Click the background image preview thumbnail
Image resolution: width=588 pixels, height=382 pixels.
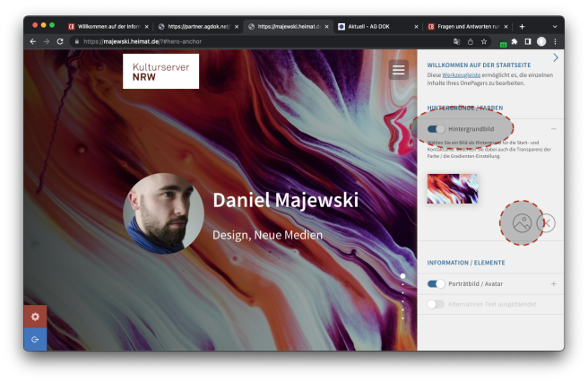point(453,188)
